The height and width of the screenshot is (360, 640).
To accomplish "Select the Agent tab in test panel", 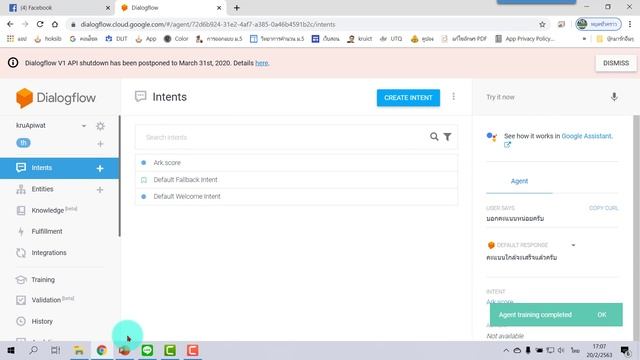I will point(519,181).
